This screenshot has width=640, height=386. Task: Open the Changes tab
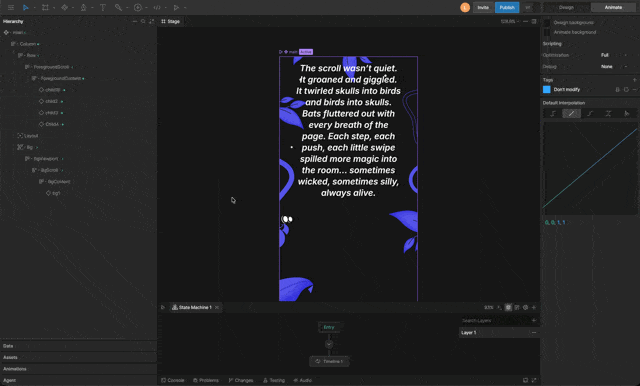(x=241, y=380)
